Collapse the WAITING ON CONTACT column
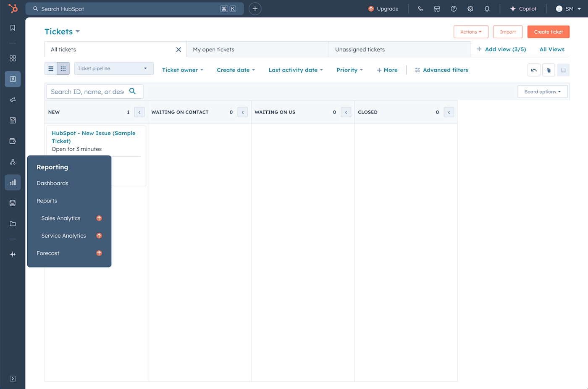This screenshot has width=588, height=389. pos(243,112)
